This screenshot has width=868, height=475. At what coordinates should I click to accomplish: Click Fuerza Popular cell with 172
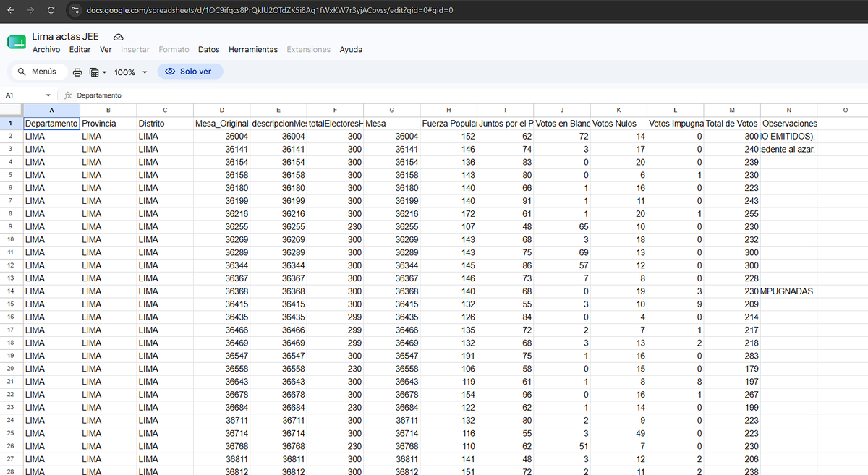coord(448,214)
